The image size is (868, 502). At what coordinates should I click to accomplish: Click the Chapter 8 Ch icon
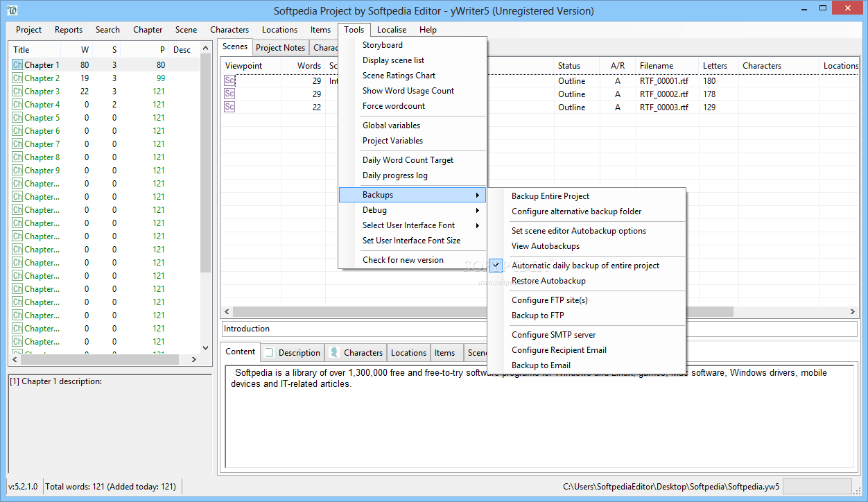click(x=17, y=157)
